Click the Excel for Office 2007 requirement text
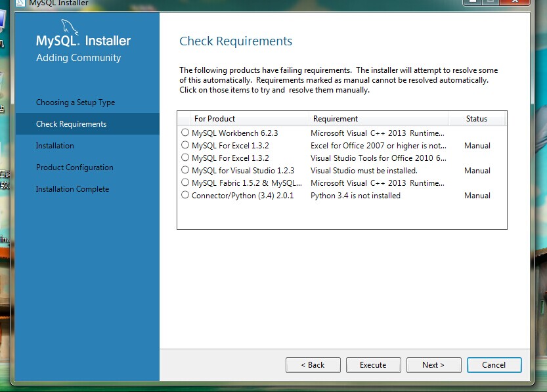547x392 pixels. click(378, 145)
